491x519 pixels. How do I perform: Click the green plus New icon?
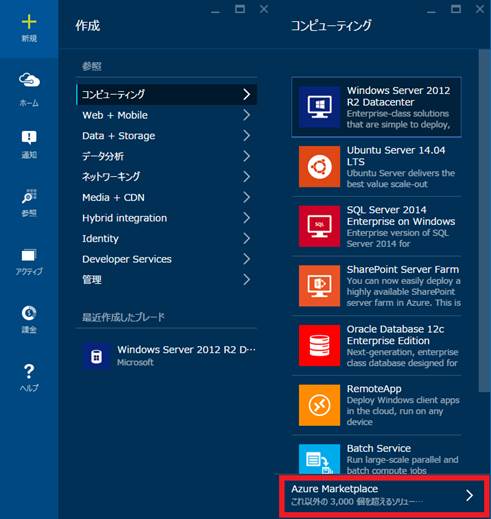[x=29, y=22]
